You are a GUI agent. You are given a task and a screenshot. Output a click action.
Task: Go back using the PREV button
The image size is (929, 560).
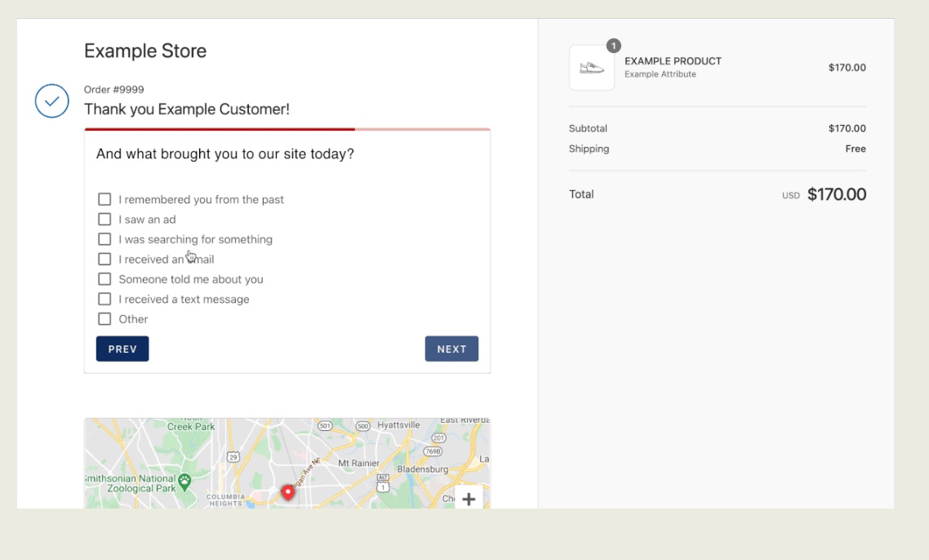(x=122, y=349)
